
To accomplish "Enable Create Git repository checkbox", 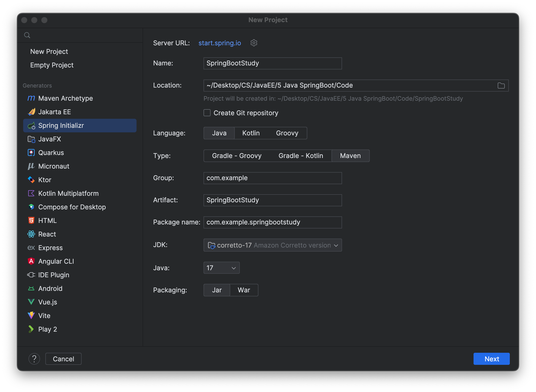I will pyautogui.click(x=207, y=113).
